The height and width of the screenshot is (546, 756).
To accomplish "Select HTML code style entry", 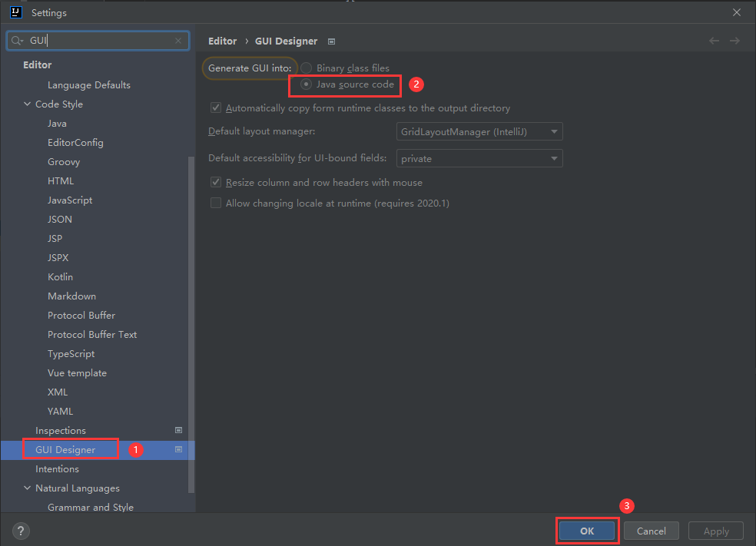I will [x=61, y=181].
